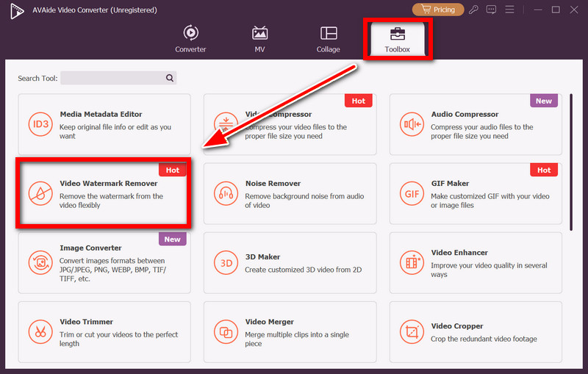The image size is (588, 374).
Task: Open the Collage tab
Action: (x=329, y=40)
